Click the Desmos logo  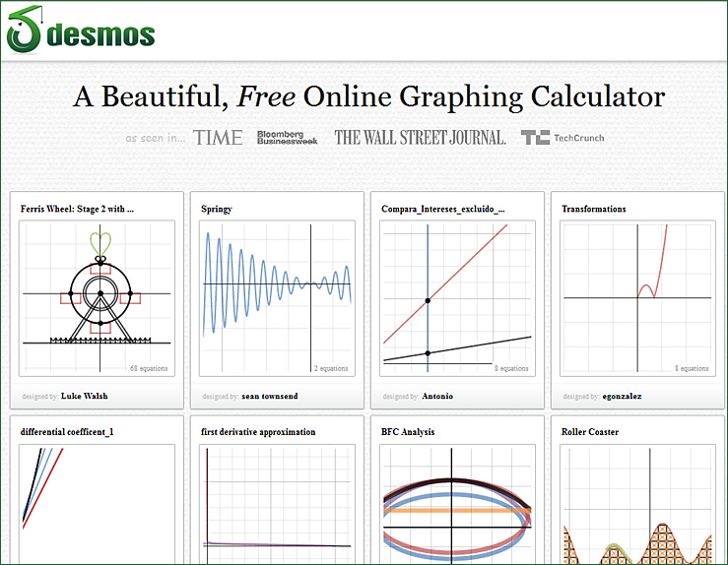coord(81,31)
